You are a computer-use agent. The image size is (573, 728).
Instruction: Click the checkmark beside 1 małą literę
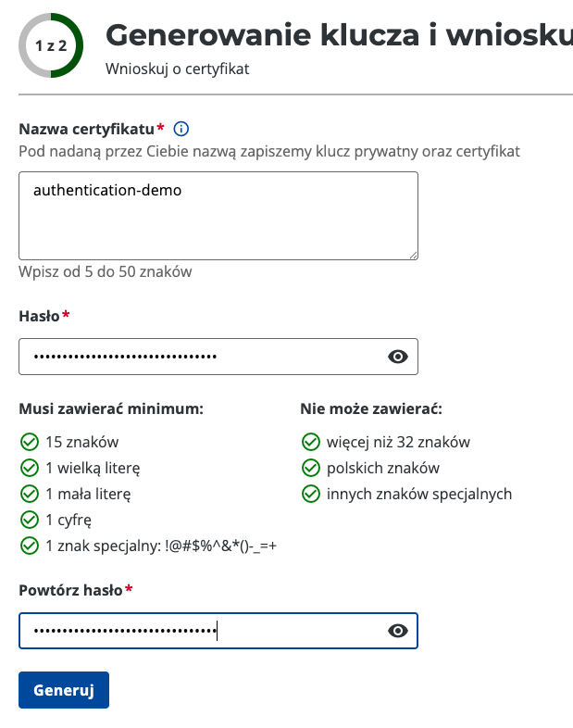29,494
